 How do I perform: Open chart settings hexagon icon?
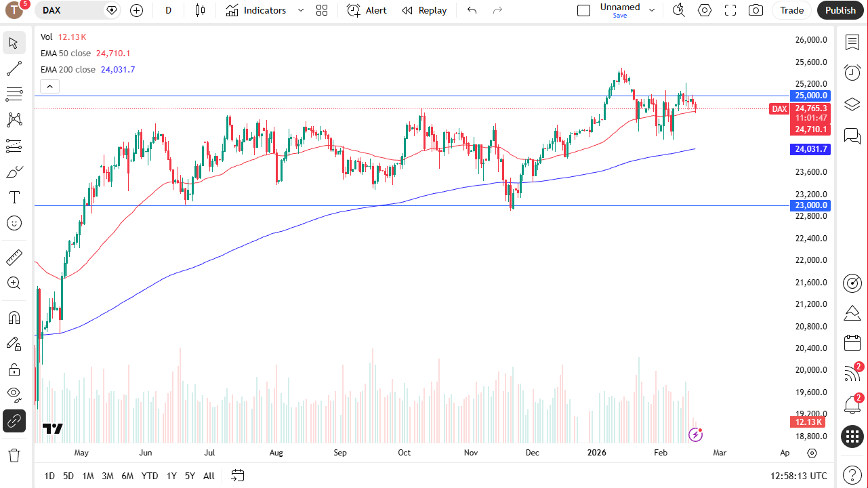coord(705,10)
